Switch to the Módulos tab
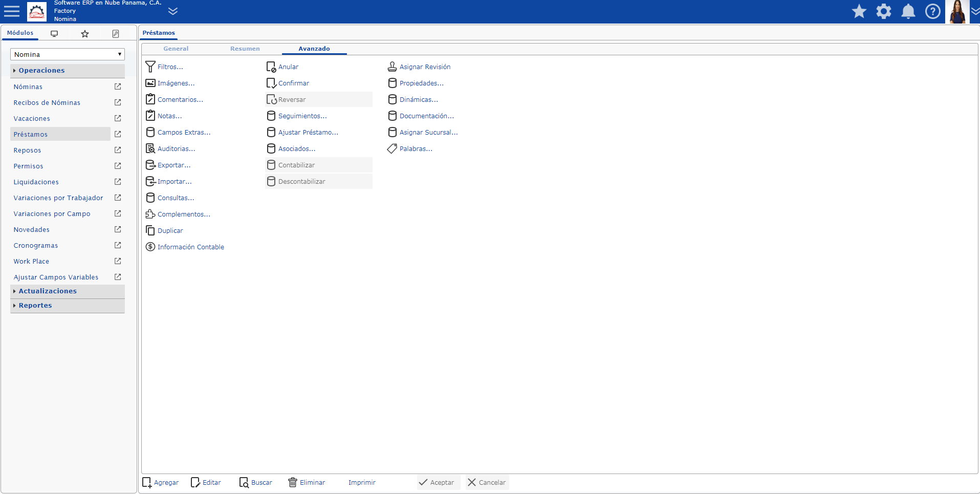This screenshot has width=980, height=494. [20, 33]
